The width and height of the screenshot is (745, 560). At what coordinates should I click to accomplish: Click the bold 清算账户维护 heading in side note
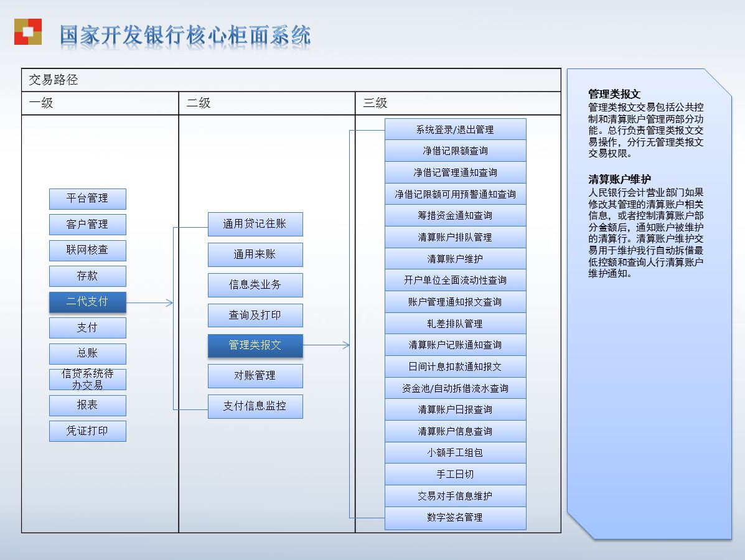[619, 180]
